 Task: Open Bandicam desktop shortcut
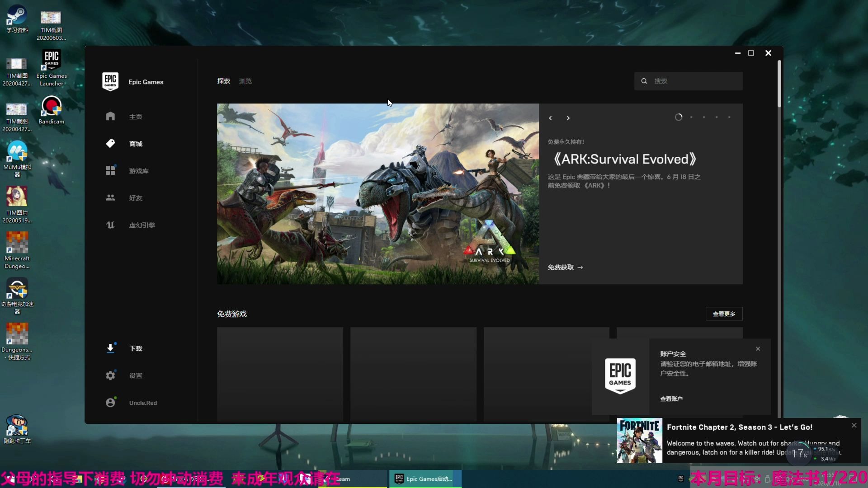pos(51,110)
